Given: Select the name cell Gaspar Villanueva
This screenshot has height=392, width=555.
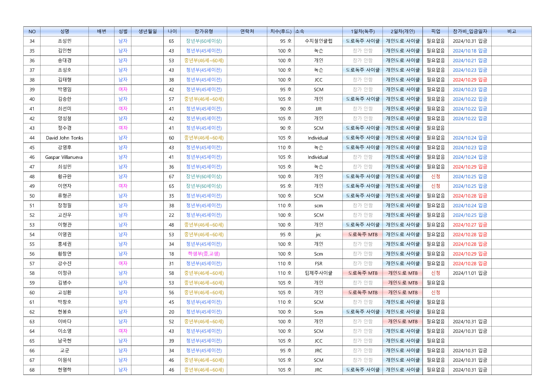Looking at the screenshot, I should click(65, 157).
